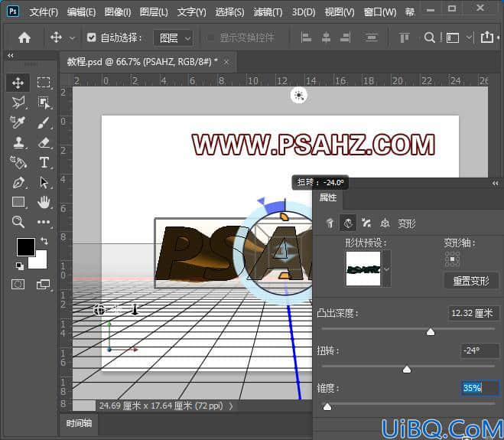
Task: Click the align horizontal centers icon
Action: 326,37
